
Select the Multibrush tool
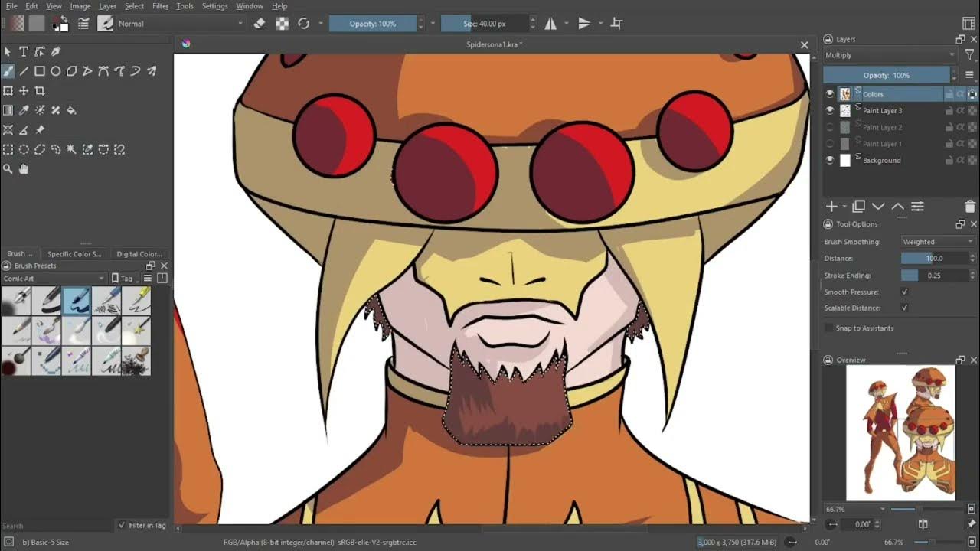[x=152, y=71]
